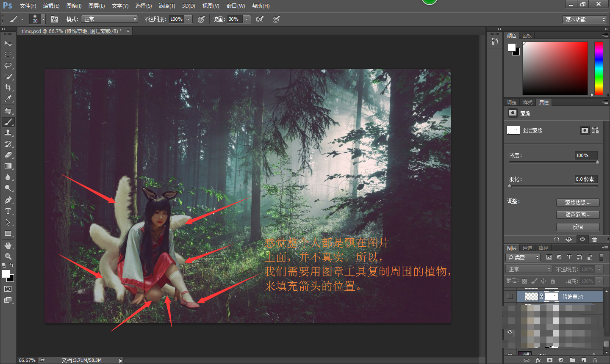Open layer blend mode 正常 dropdown
Screen dimensions: 610x364
pos(529,269)
